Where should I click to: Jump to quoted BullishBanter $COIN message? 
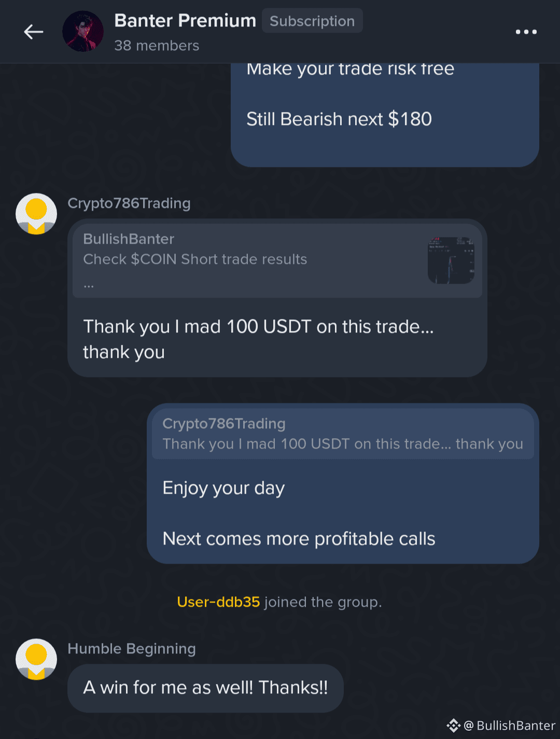(x=277, y=261)
